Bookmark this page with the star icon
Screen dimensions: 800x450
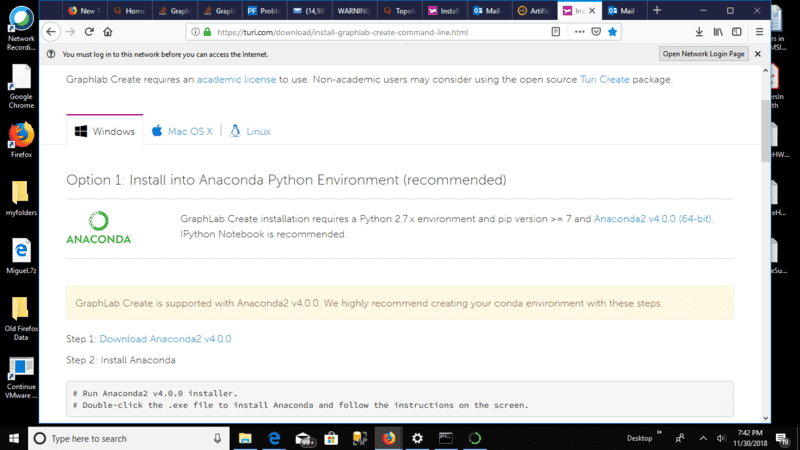coord(612,31)
